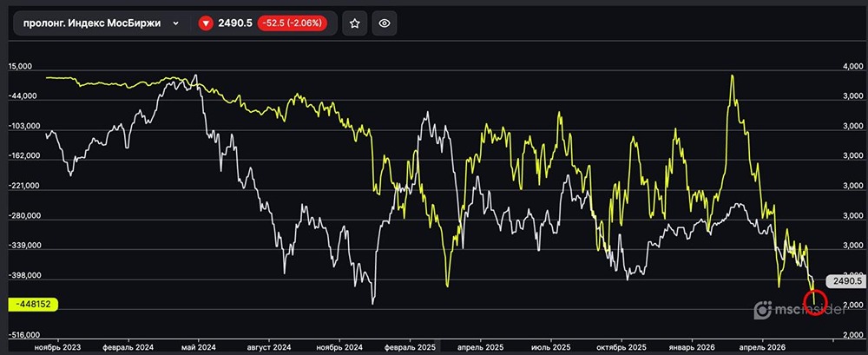Viewport: 868px width, 355px height.
Task: Click the -162,000 left axis label
Action: click(x=23, y=156)
